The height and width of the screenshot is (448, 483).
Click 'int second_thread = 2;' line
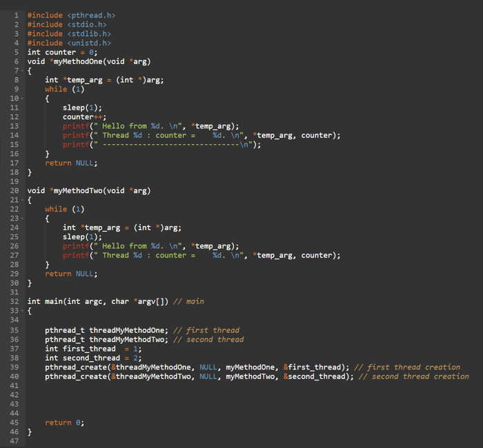(93, 358)
